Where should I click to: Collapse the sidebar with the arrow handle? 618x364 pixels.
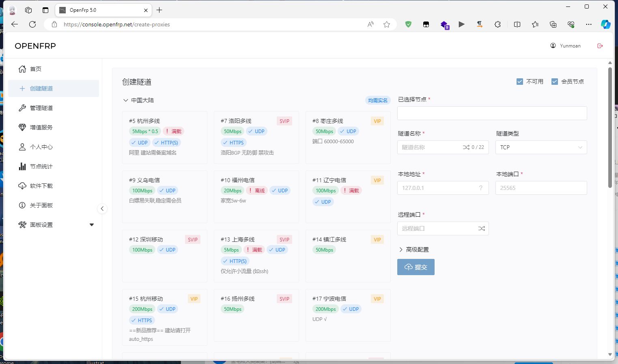pos(102,209)
